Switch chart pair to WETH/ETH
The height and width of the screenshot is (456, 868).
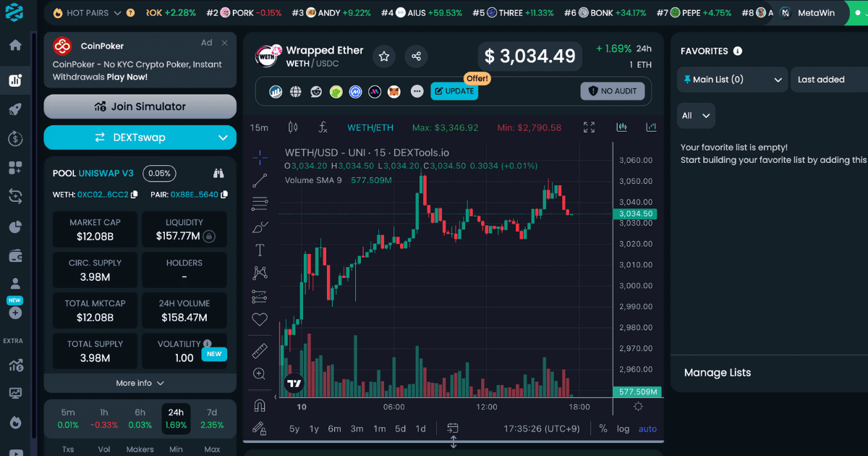click(370, 127)
